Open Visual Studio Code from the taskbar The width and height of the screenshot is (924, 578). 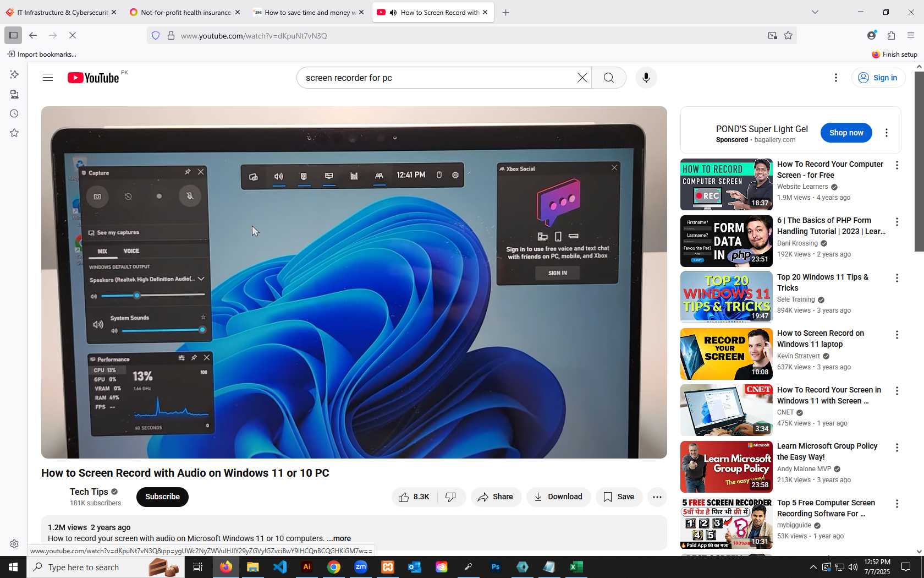[280, 567]
